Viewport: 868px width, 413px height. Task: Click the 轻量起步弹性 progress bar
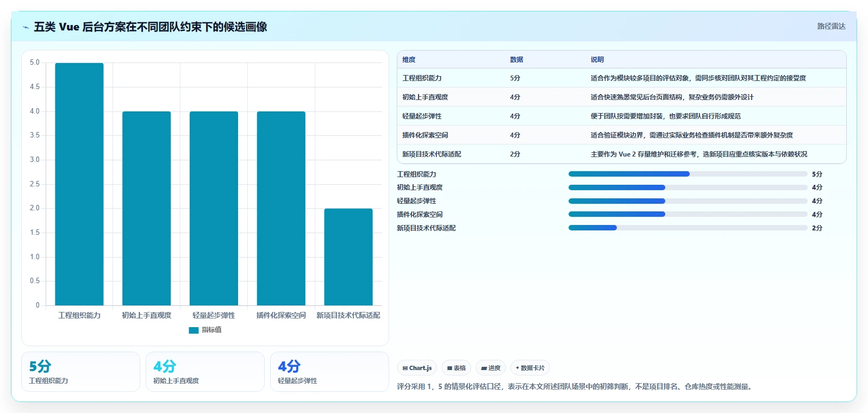click(688, 201)
